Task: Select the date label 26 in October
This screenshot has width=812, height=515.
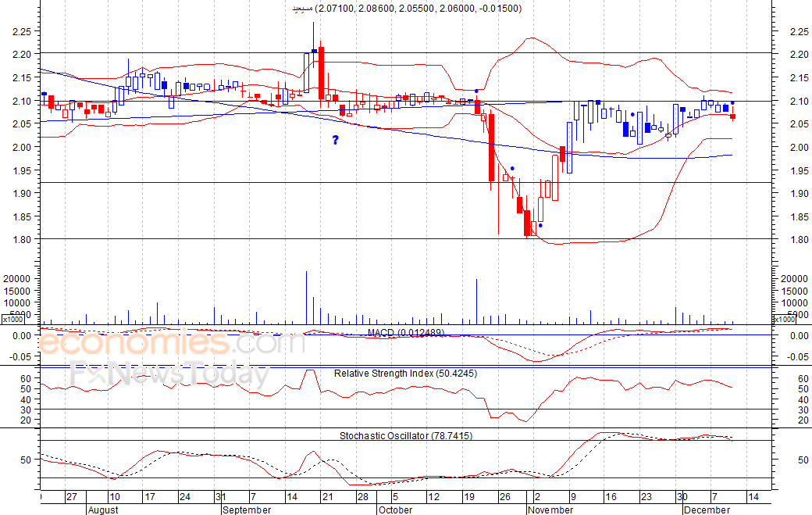Action: [x=505, y=497]
